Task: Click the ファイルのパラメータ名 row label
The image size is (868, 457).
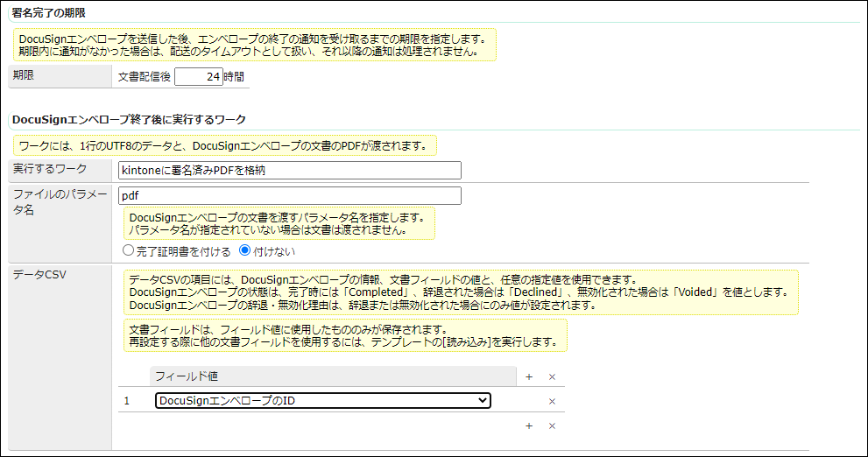Action: click(x=58, y=201)
